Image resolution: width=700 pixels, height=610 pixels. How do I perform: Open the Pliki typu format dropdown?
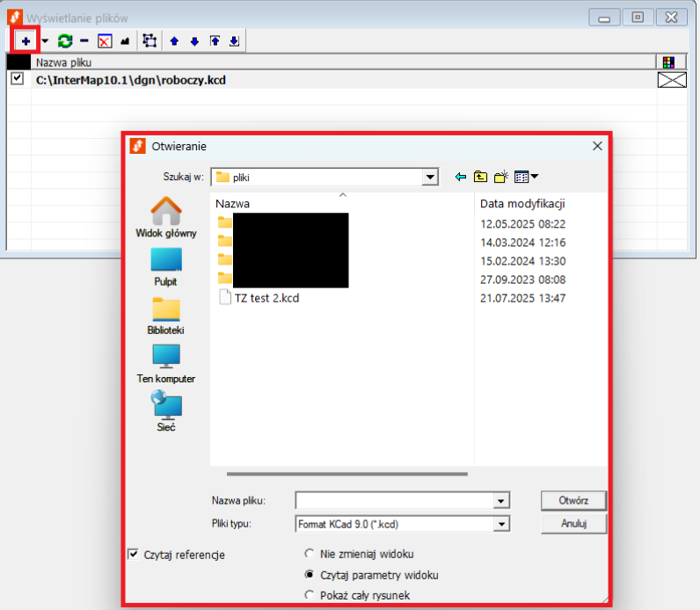(500, 524)
